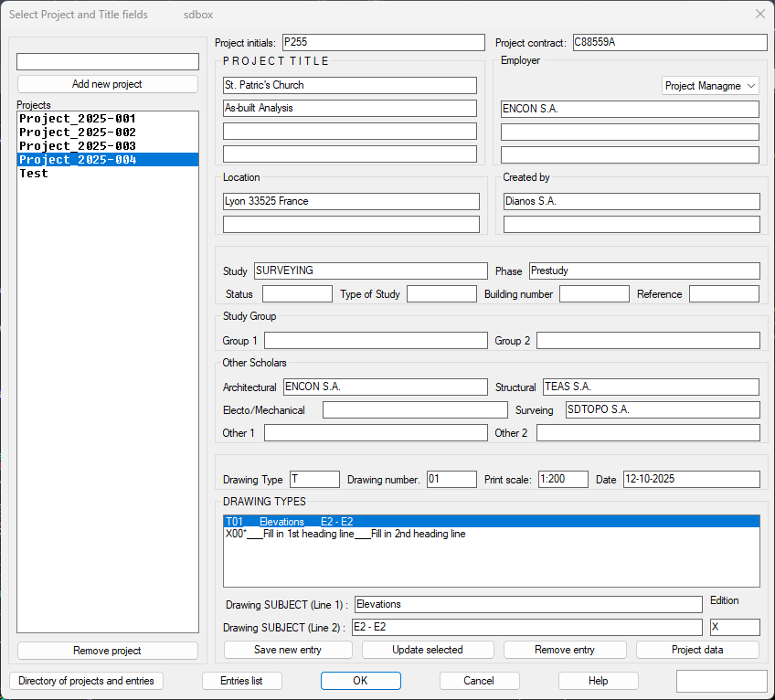Select the Test project entry

[x=108, y=174]
